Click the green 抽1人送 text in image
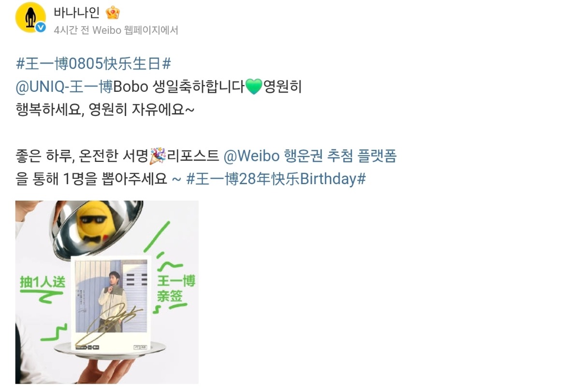Screen dimensions: 580x392 [x=42, y=282]
